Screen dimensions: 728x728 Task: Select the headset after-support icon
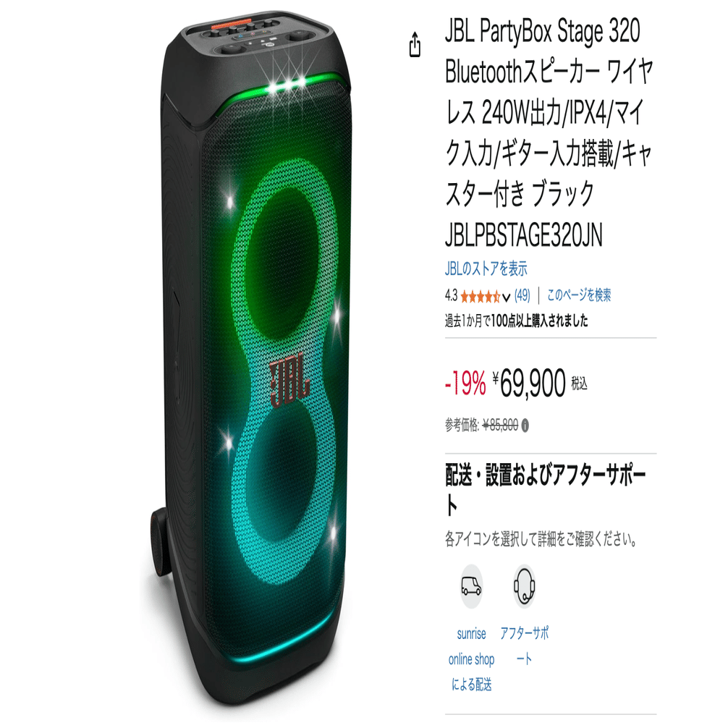click(x=524, y=586)
